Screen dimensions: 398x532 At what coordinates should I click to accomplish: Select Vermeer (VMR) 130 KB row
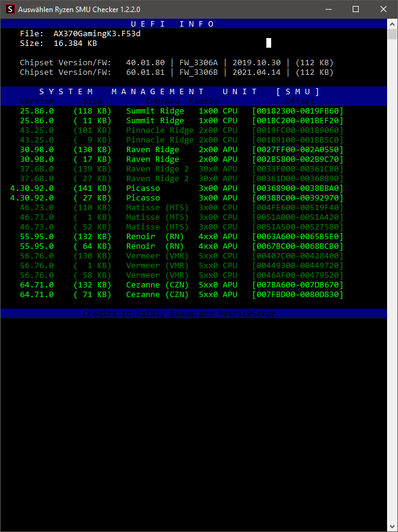tap(182, 256)
